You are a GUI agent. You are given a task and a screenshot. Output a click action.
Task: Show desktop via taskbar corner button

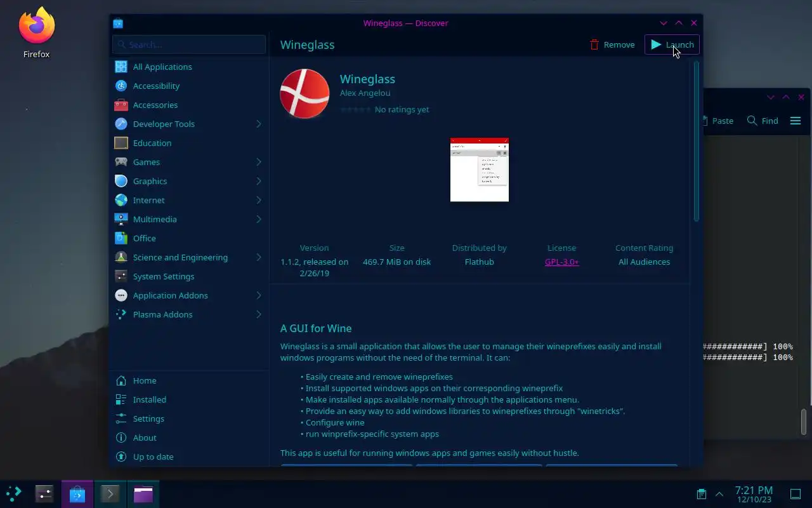click(x=795, y=493)
